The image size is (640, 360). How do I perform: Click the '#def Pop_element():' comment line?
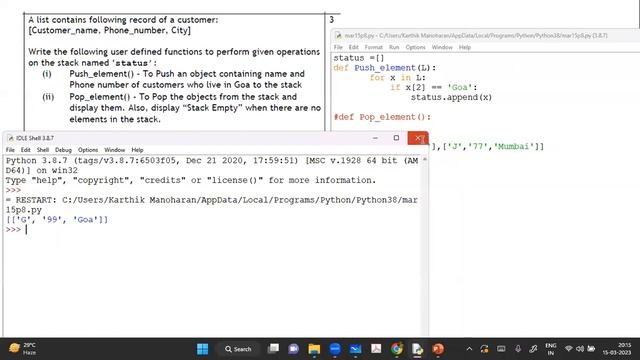(x=382, y=117)
